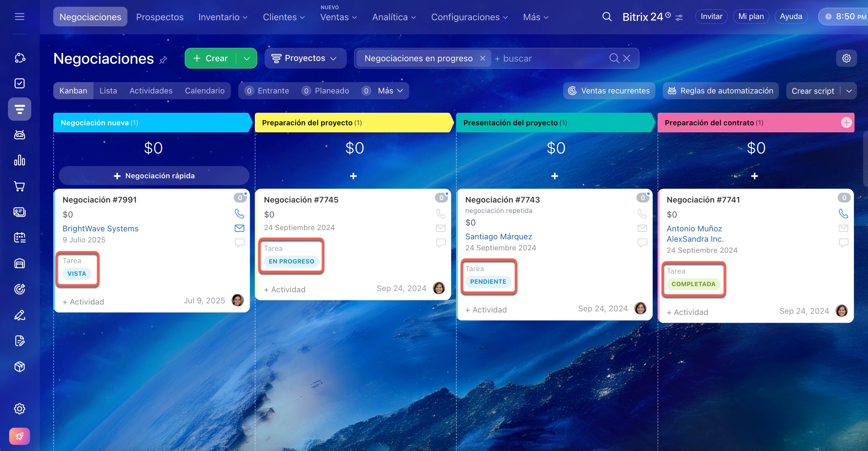Viewport: 868px width, 451px height.
Task: Open the shopping cart sidebar icon
Action: point(20,186)
